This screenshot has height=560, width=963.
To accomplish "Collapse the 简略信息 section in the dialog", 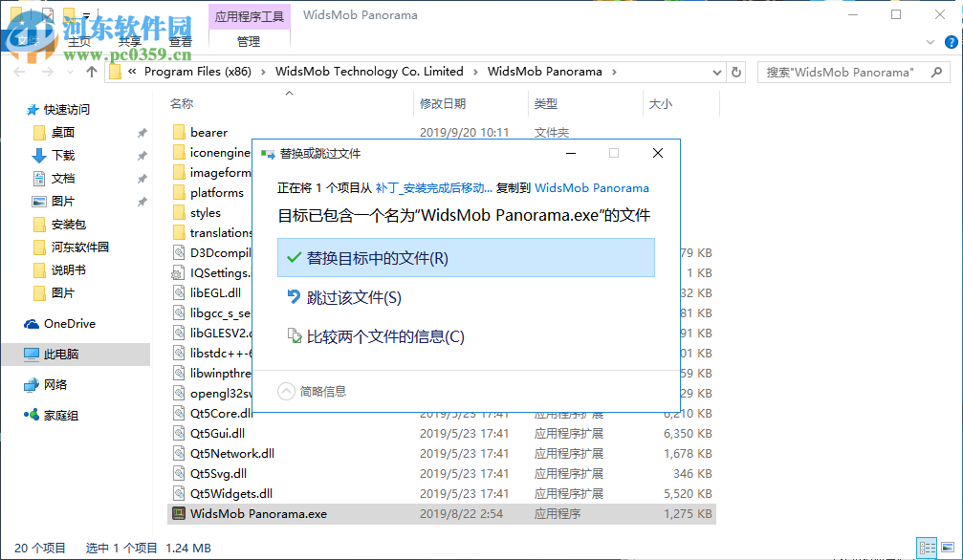I will pyautogui.click(x=288, y=391).
